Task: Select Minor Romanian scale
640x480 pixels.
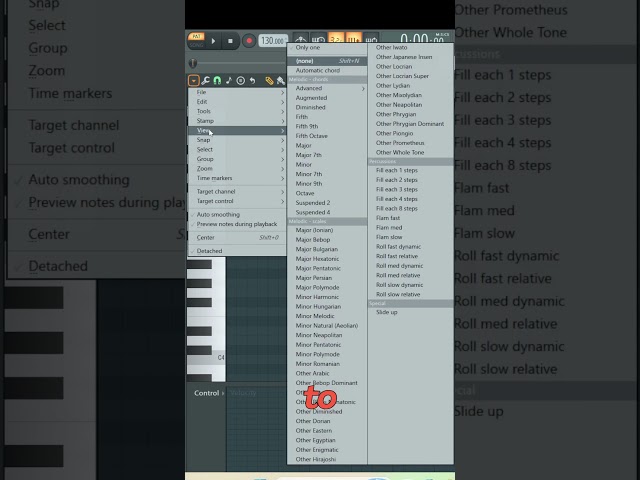Action: click(x=327, y=364)
